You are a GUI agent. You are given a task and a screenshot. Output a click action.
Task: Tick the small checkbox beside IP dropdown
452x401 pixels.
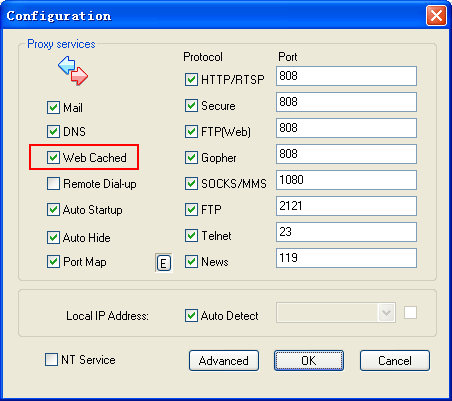coord(410,313)
